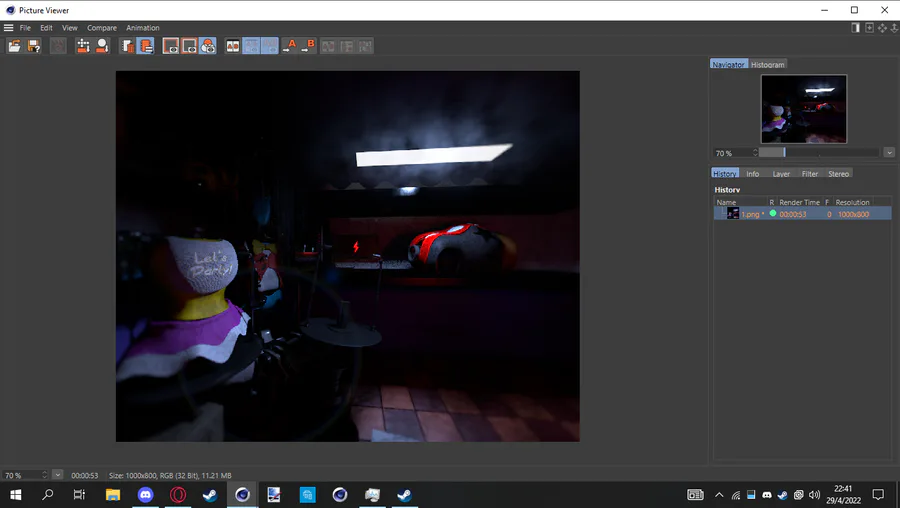Open the status bar zoom dropdown
This screenshot has height=508, width=900.
coord(57,475)
